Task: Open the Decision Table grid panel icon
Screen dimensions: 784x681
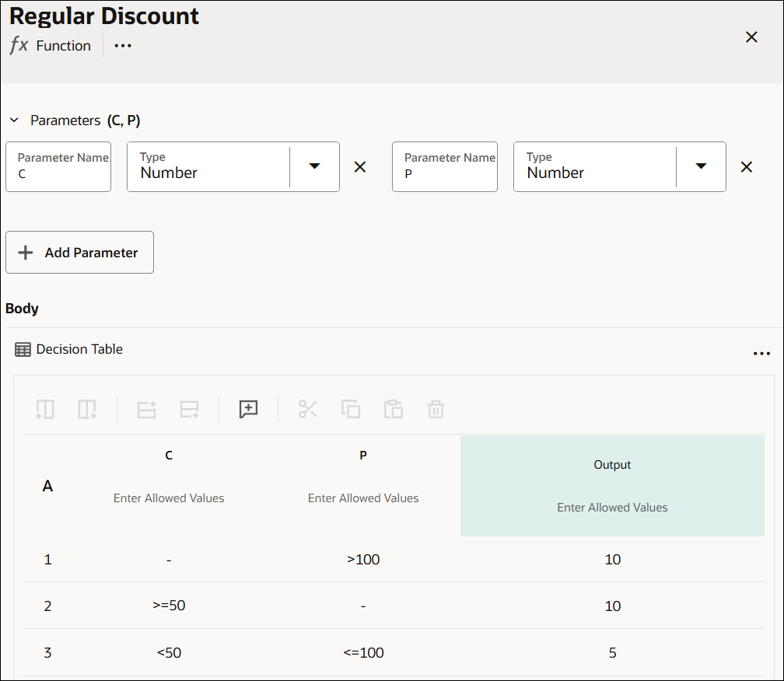Action: (x=23, y=348)
